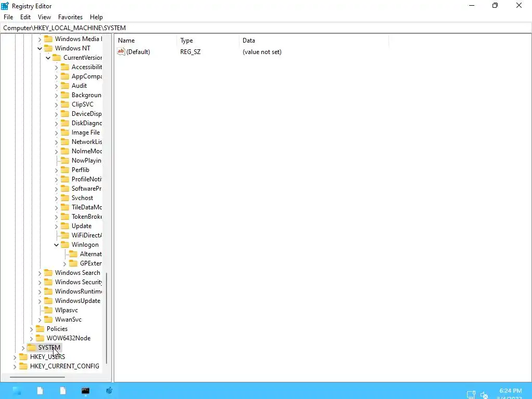Screen dimensions: 532x399
Task: Expand the Svchost key
Action: (x=56, y=198)
